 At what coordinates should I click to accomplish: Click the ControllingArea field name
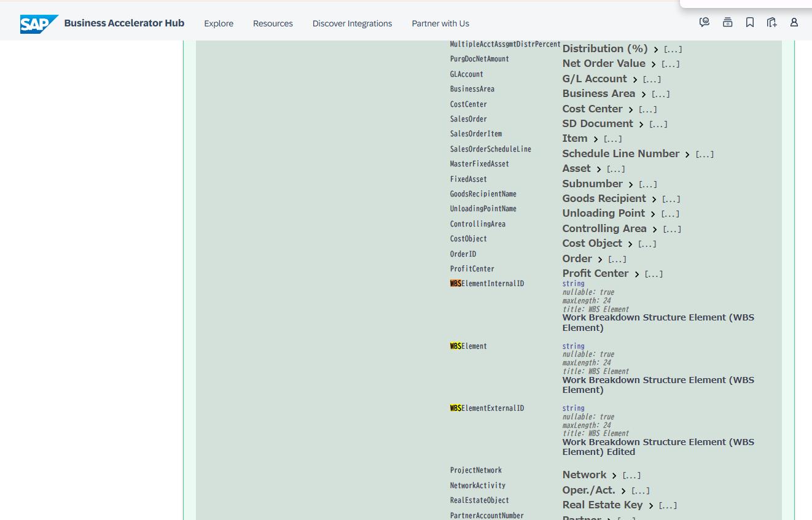coord(478,224)
